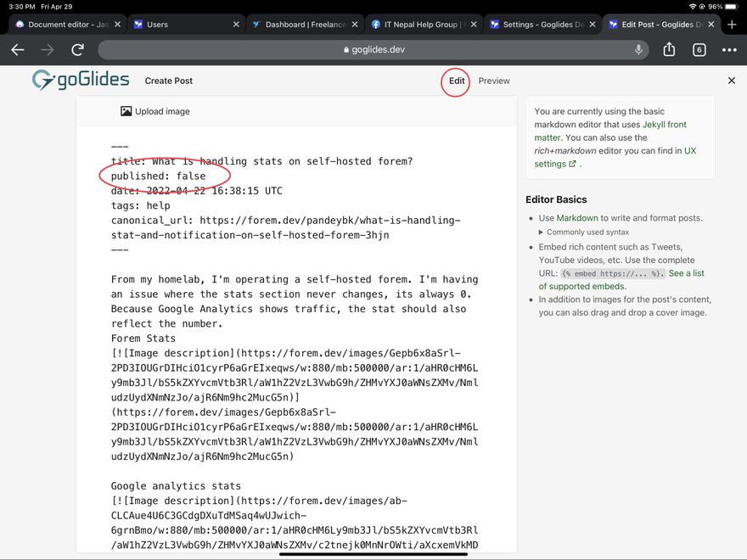Image resolution: width=747 pixels, height=560 pixels.
Task: Close the Users browser tab
Action: (236, 25)
